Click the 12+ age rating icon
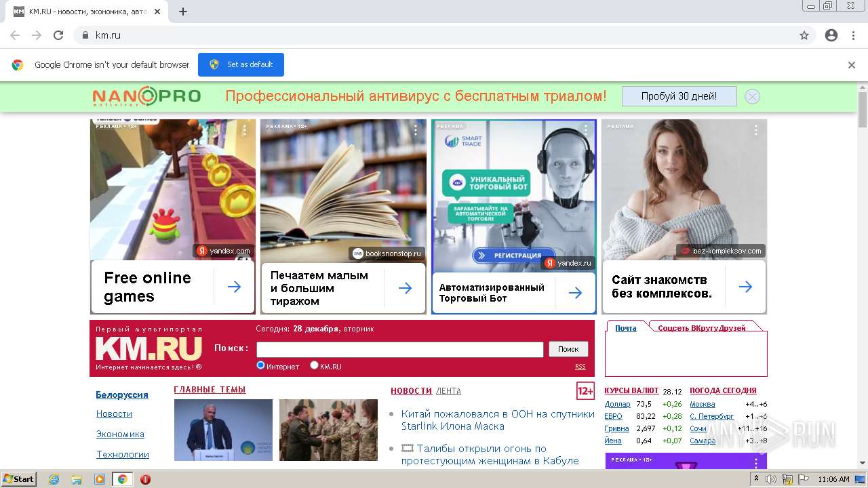This screenshot has width=868, height=488. (585, 390)
